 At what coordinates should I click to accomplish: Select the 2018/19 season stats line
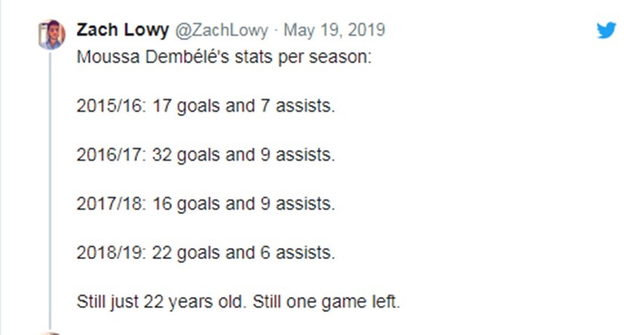206,252
